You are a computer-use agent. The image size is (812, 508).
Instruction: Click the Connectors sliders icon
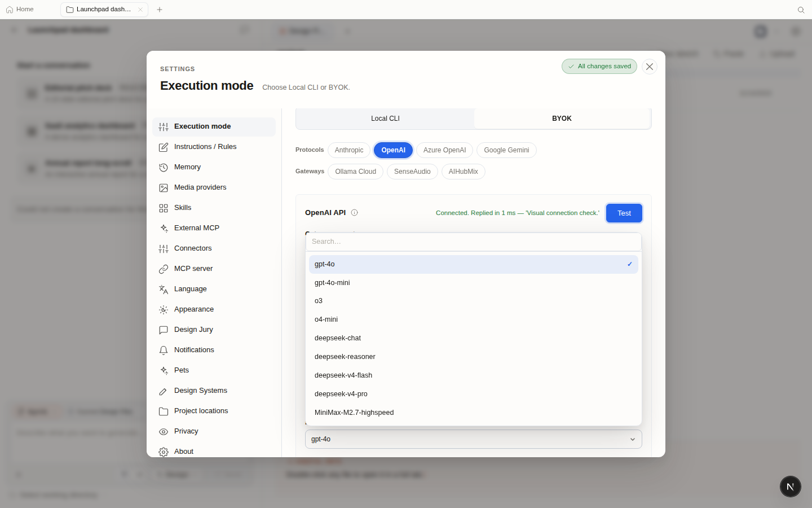pyautogui.click(x=164, y=249)
